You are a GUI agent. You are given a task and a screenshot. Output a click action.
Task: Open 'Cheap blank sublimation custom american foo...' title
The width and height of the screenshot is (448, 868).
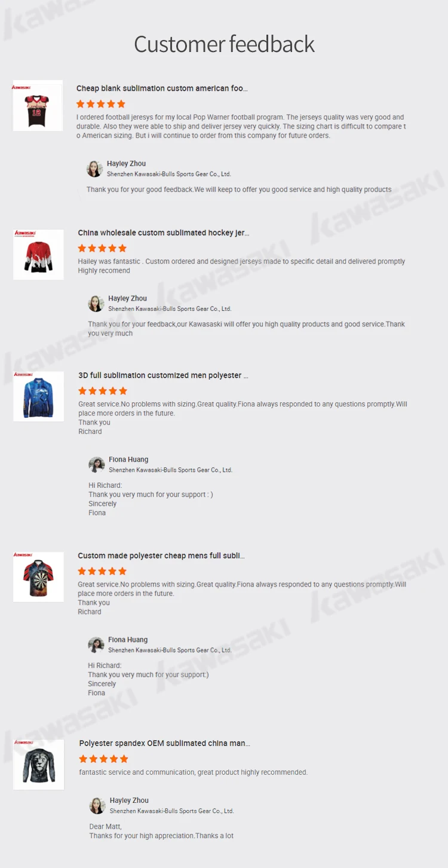tap(162, 88)
